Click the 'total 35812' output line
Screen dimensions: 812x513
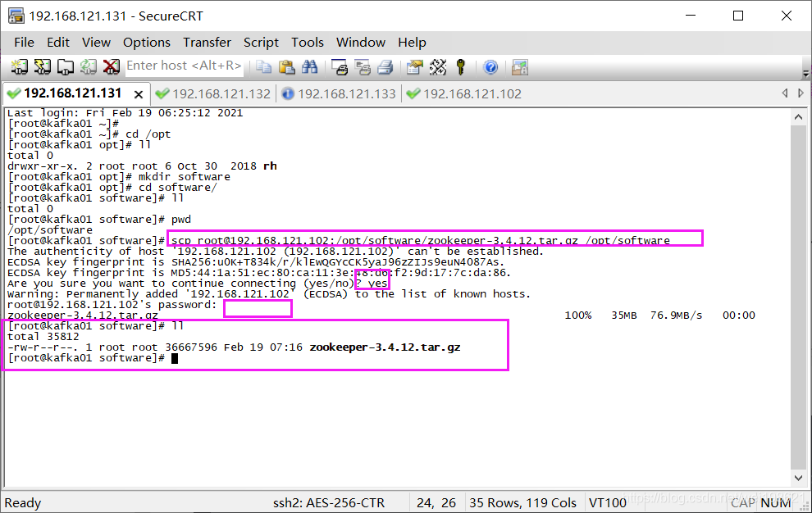click(x=43, y=337)
